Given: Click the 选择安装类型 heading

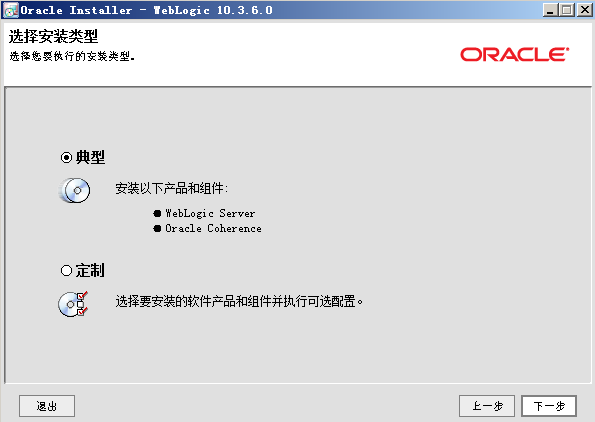Looking at the screenshot, I should point(53,36).
